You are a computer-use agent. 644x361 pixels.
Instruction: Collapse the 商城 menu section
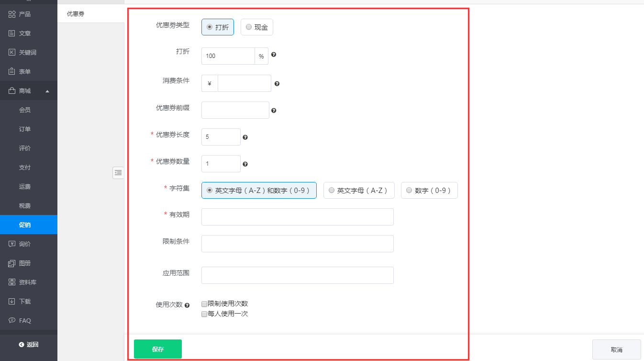click(47, 91)
